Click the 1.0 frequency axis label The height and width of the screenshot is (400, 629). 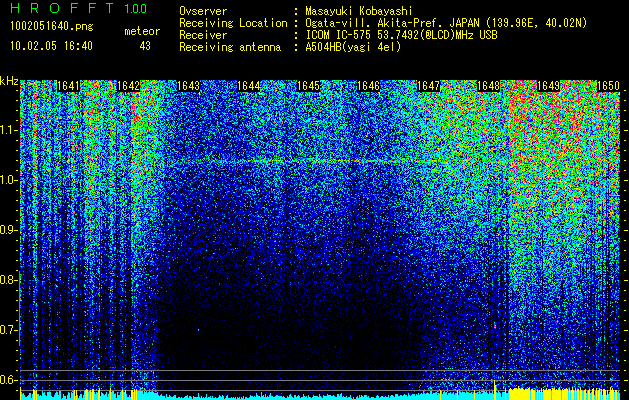8,180
